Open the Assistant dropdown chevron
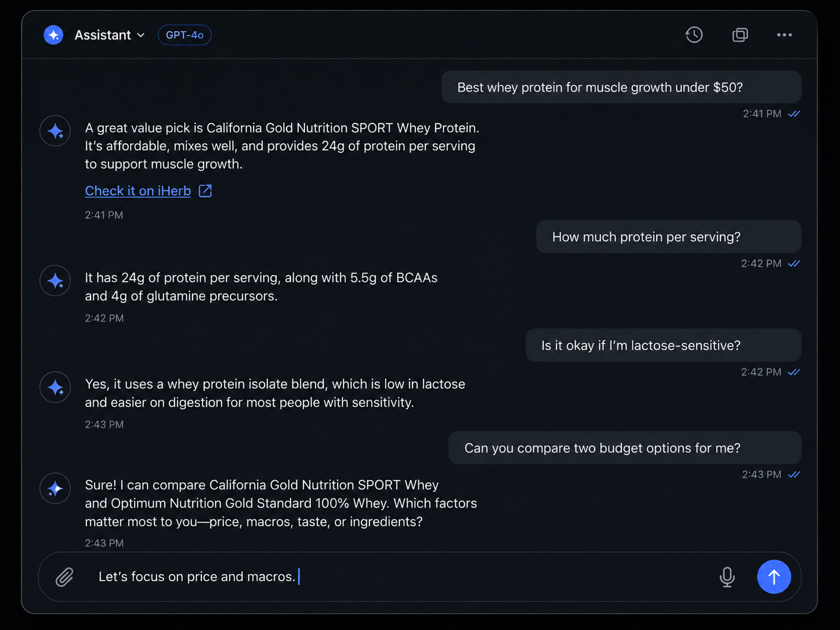Image resolution: width=840 pixels, height=630 pixels. click(141, 35)
